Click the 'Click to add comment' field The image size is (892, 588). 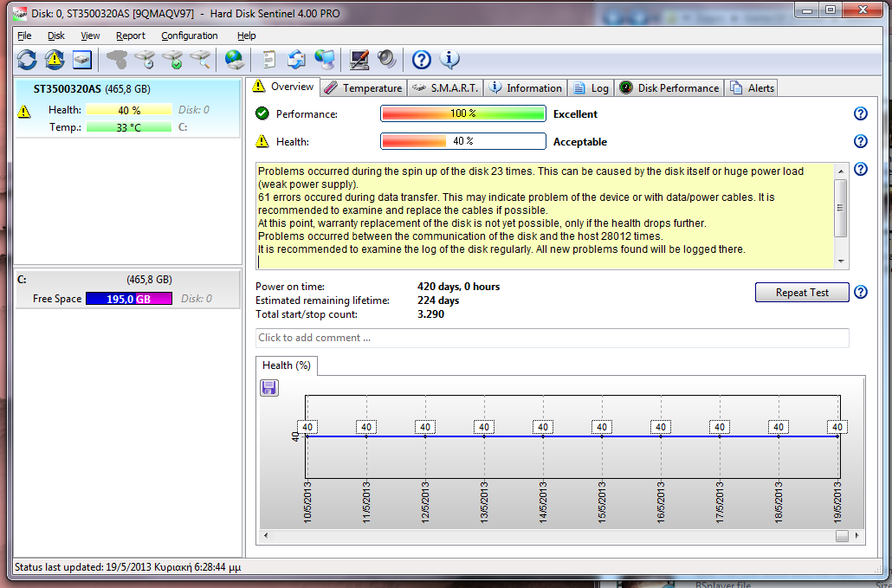[552, 338]
